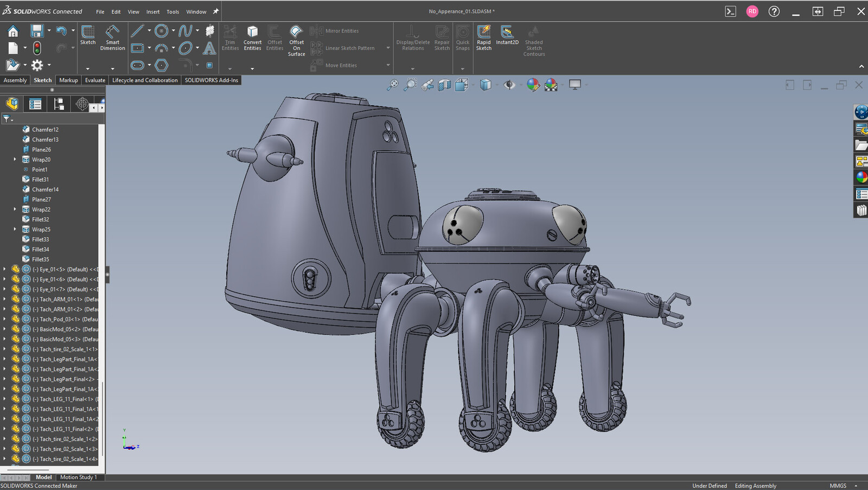
Task: Select the Polygon sketch tool
Action: coord(161,65)
